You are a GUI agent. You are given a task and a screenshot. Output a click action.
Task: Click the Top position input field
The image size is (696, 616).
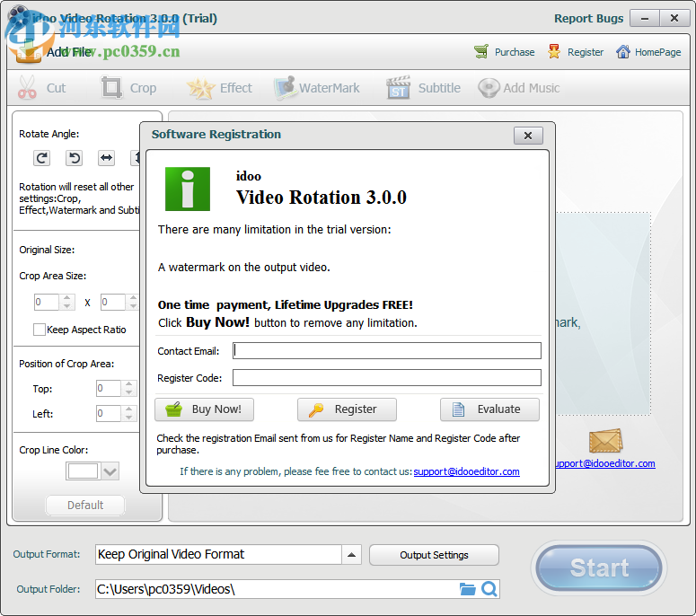click(109, 388)
